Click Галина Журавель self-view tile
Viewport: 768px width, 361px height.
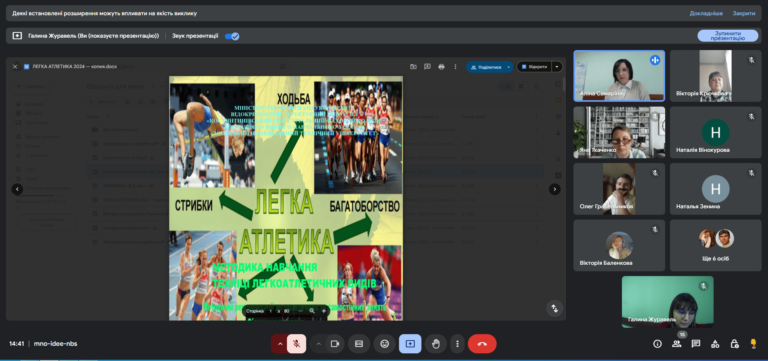(668, 302)
